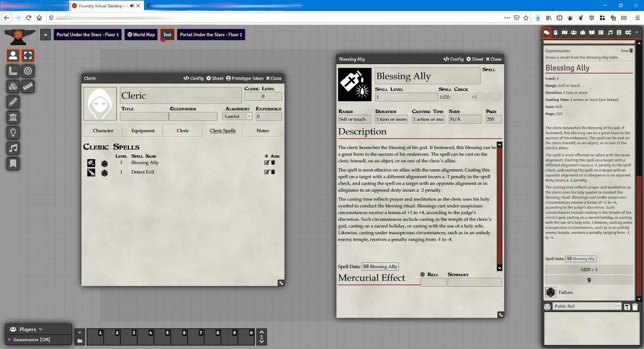Select the Token Controls tool
The image size is (644, 349).
pos(13,56)
